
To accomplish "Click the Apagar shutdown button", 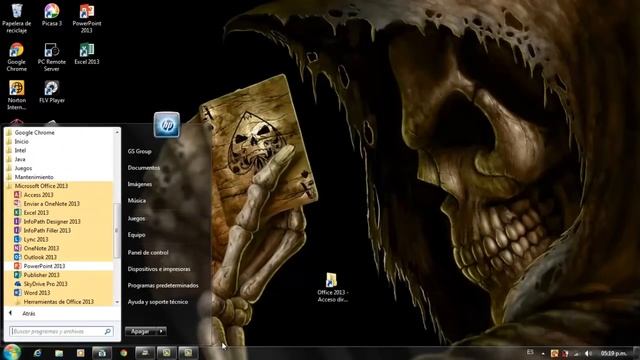I will pos(141,331).
